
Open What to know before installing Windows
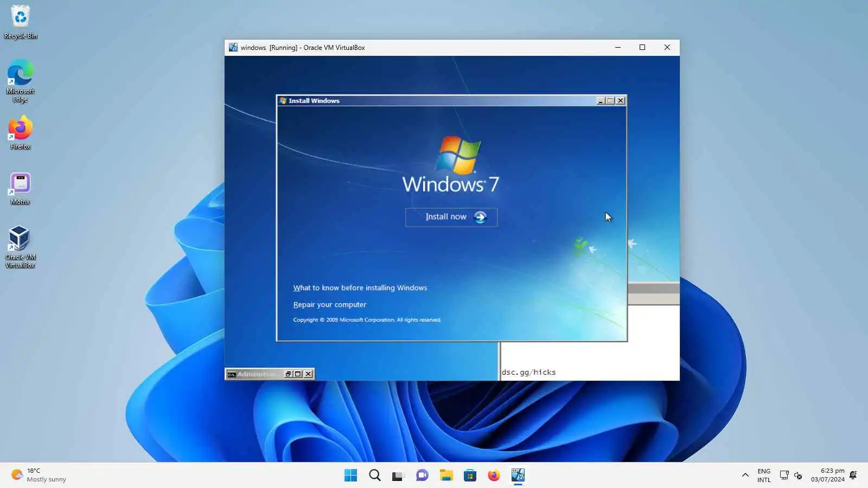pyautogui.click(x=360, y=288)
